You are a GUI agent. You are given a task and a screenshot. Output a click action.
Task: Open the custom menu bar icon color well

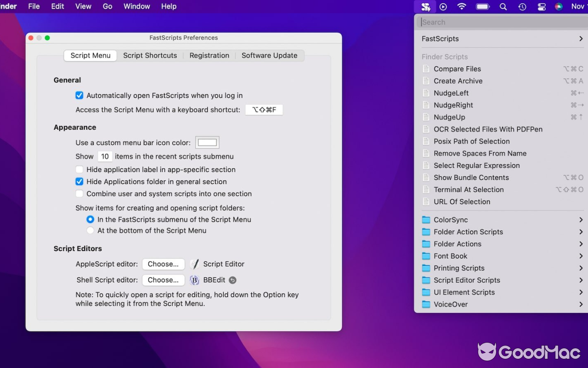pyautogui.click(x=207, y=143)
